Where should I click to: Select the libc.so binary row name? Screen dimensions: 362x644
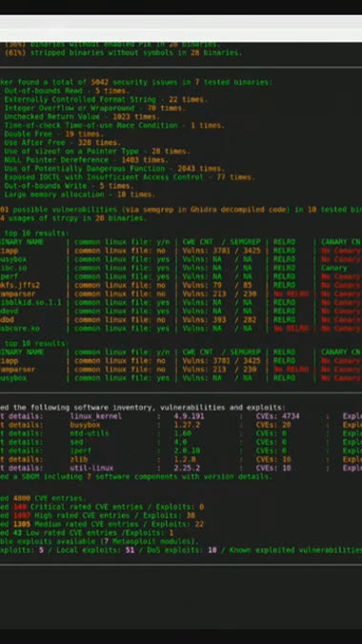13,268
